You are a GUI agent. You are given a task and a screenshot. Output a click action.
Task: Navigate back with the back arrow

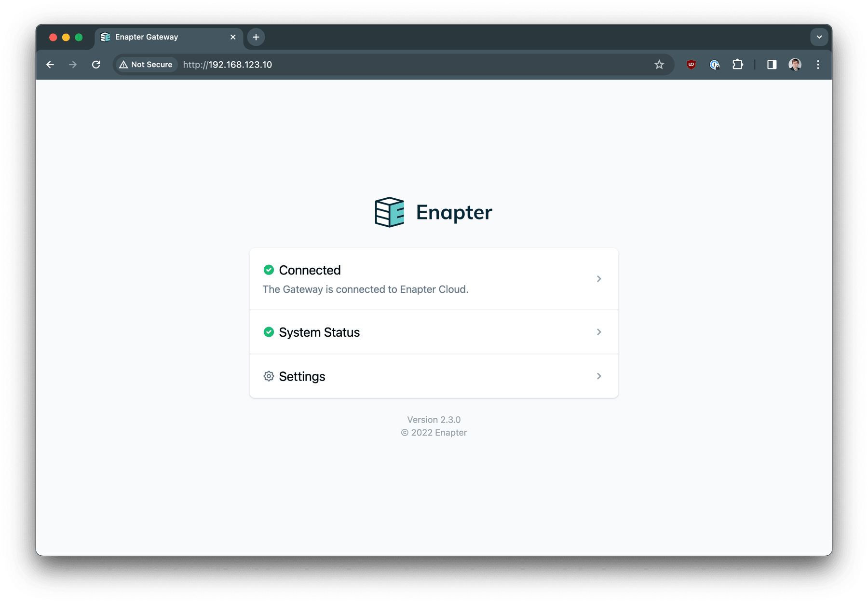[50, 64]
